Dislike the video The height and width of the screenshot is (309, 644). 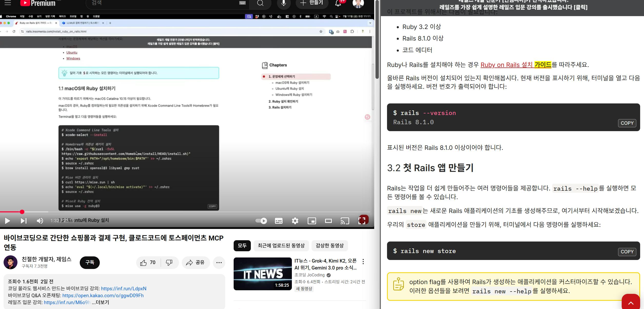click(x=169, y=263)
